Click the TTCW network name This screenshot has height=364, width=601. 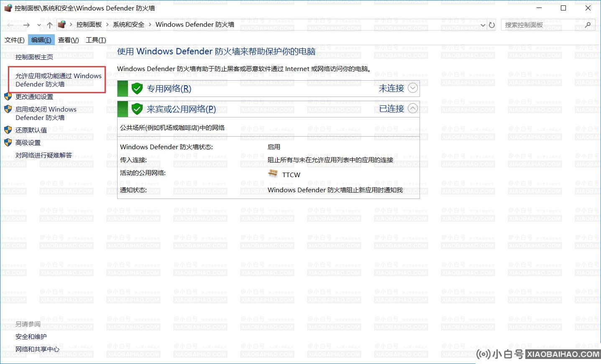pos(291,175)
